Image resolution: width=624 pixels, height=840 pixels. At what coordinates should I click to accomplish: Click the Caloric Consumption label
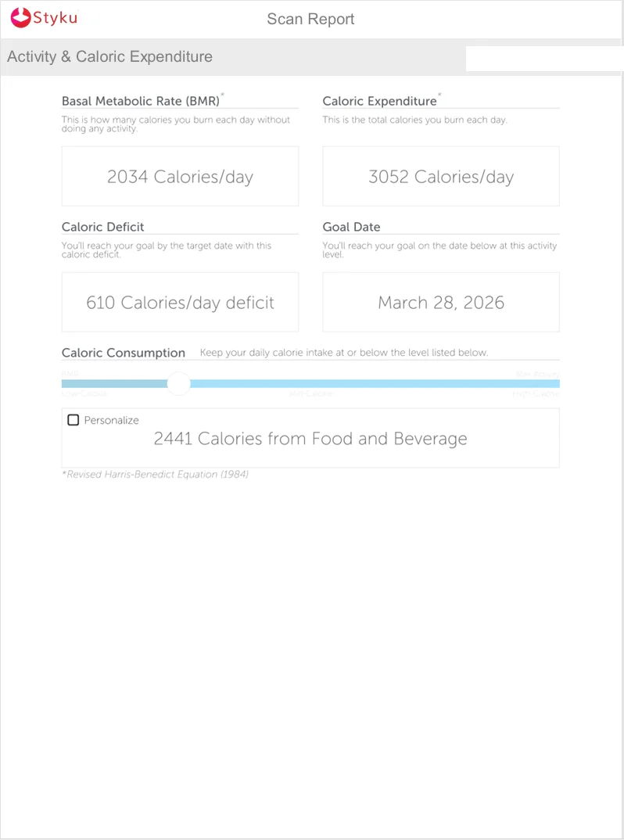tap(124, 353)
